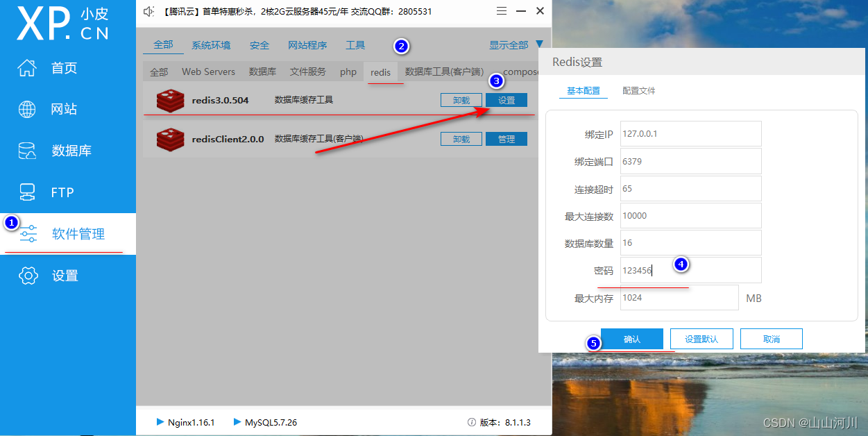
Task: Click the 密码 password input field
Action: (690, 270)
